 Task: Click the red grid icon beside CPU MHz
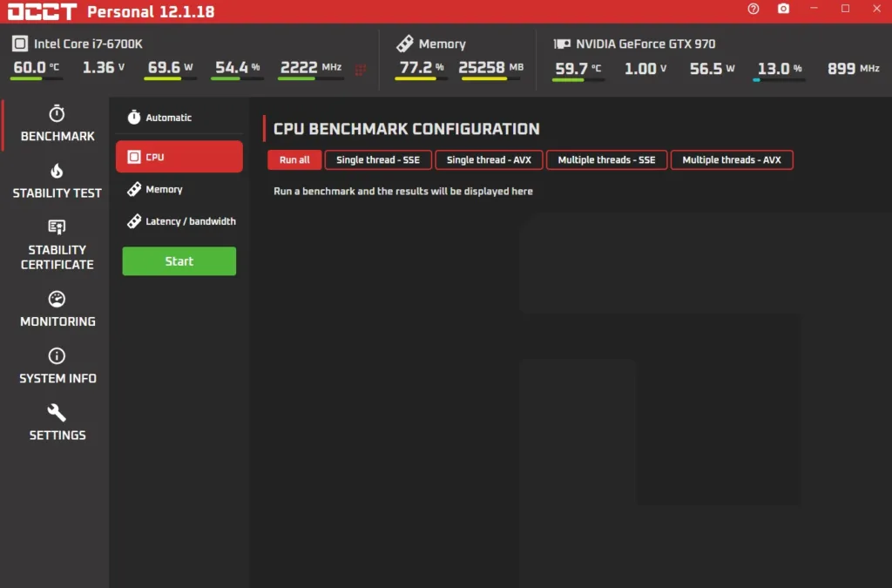pyautogui.click(x=360, y=70)
